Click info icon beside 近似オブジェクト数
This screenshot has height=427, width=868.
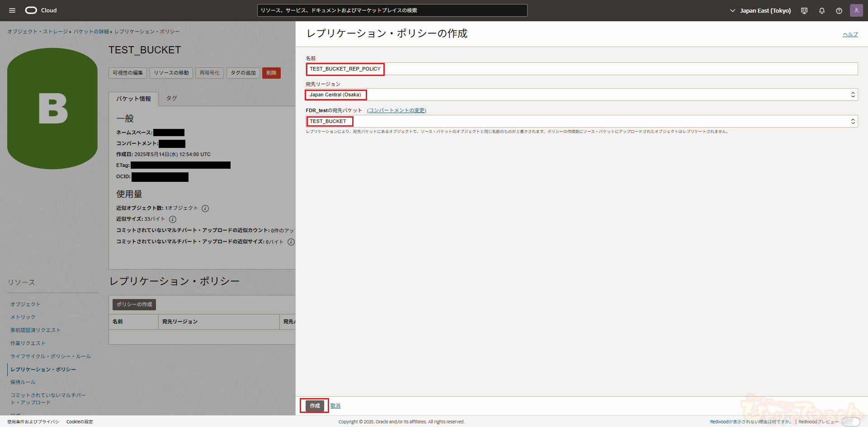click(205, 209)
